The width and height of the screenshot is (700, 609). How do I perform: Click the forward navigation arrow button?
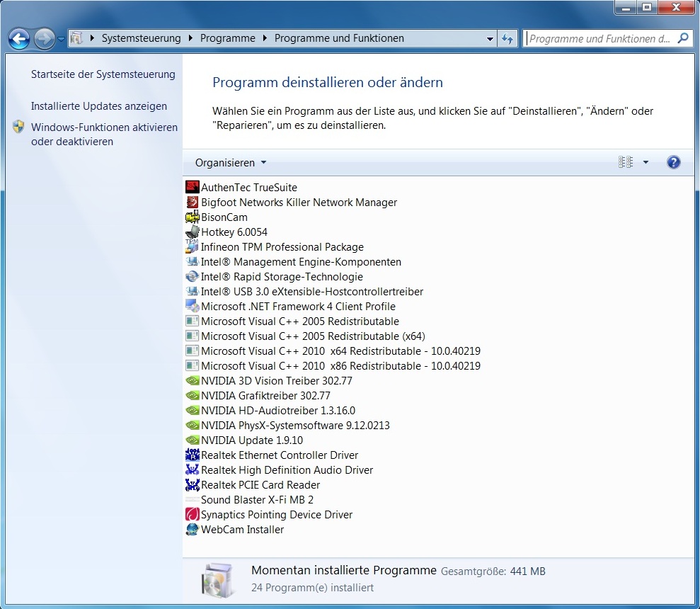pyautogui.click(x=44, y=39)
